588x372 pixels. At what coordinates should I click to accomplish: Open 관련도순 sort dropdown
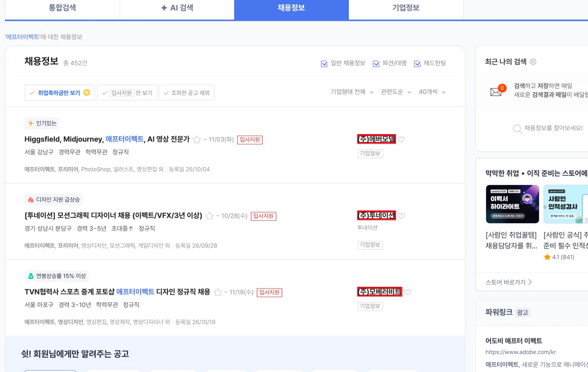[x=396, y=92]
